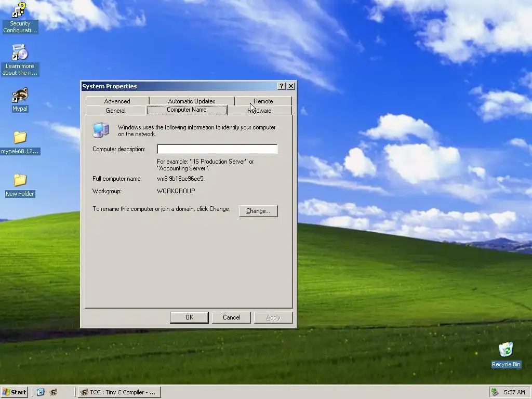This screenshot has height=399, width=532.
Task: Select the Learn more about the n... shortcut
Action: click(x=20, y=60)
